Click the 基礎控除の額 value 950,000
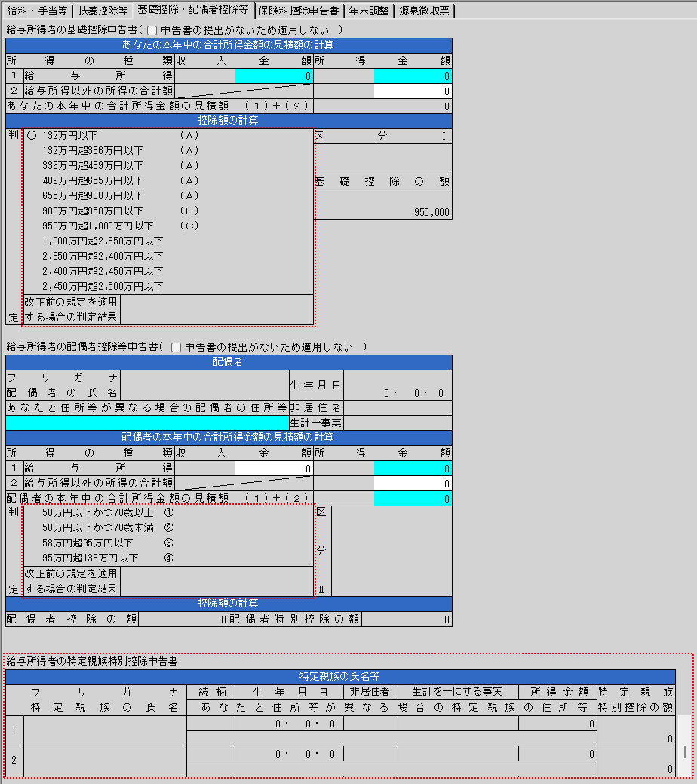This screenshot has width=697, height=784. pos(432,213)
